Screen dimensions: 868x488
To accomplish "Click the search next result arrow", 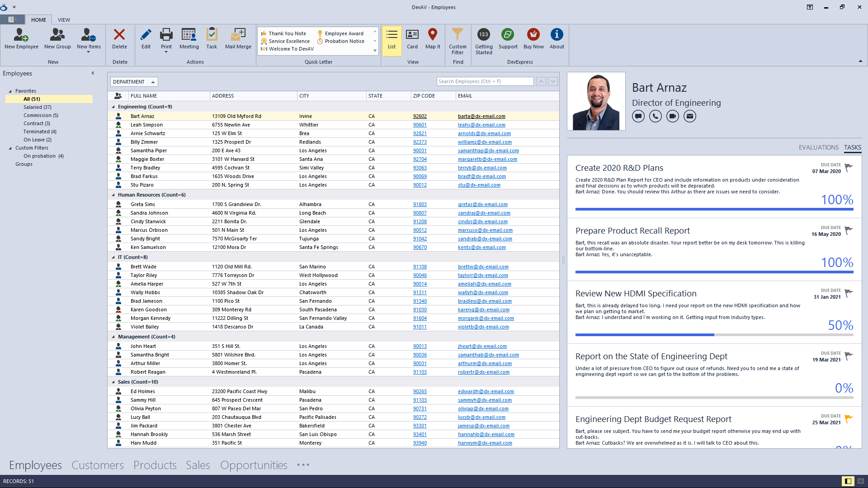I will pos(553,81).
